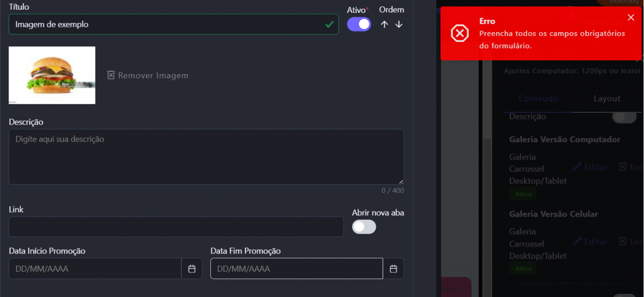
Task: Click the pencil icon for Galeria Versão Celular
Action: coord(577,242)
